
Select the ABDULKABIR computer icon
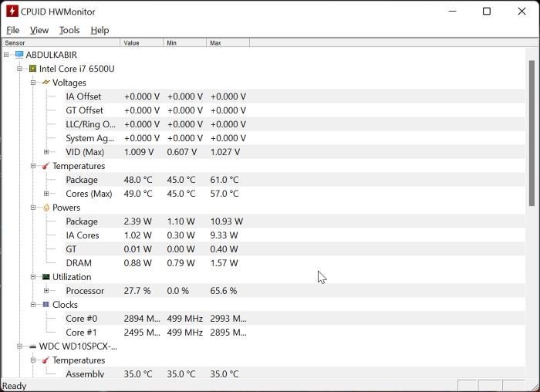(19, 55)
